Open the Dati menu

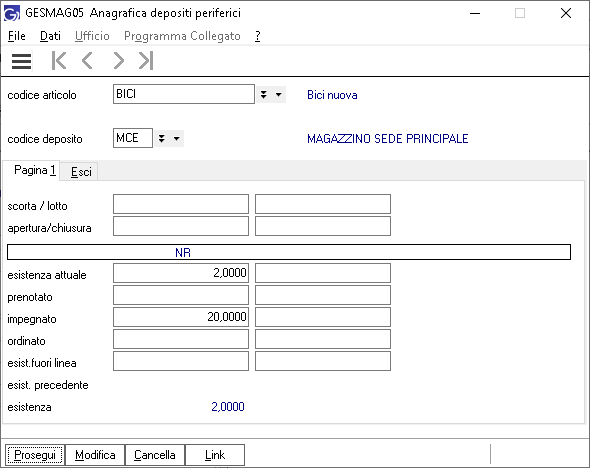pos(50,36)
